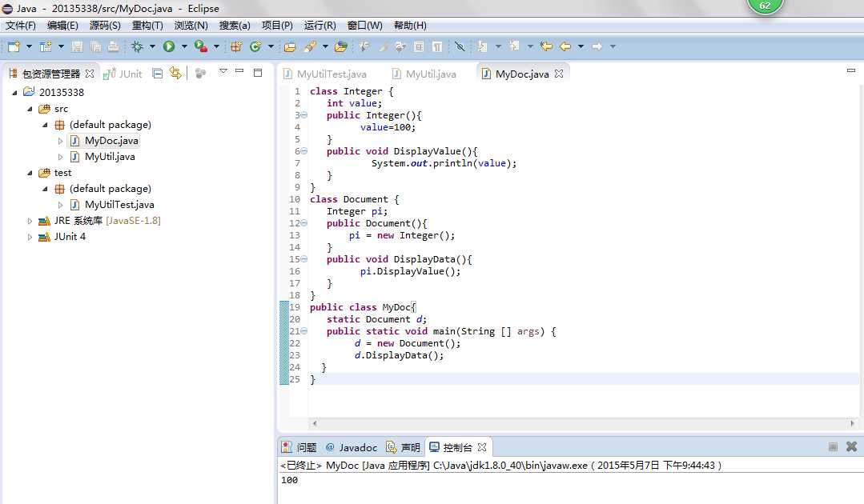Click the Last Edit Location icon
Viewport: 864px width, 504px height.
[x=546, y=46]
